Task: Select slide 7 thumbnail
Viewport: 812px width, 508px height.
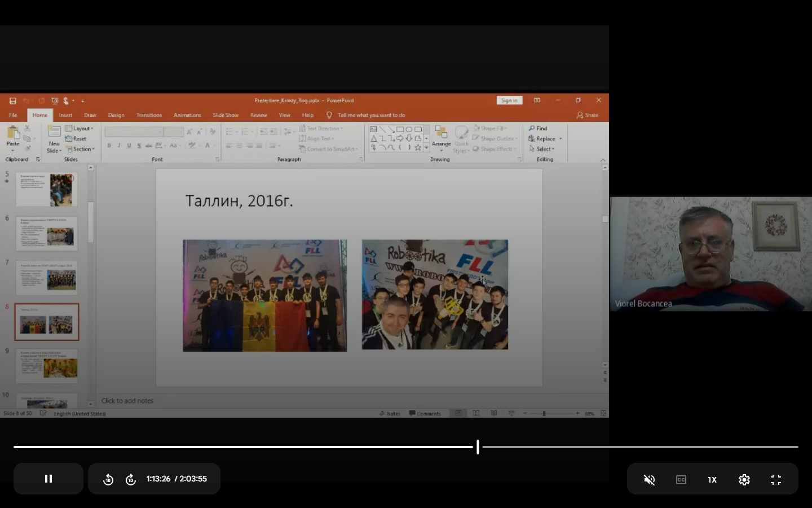Action: click(x=47, y=278)
